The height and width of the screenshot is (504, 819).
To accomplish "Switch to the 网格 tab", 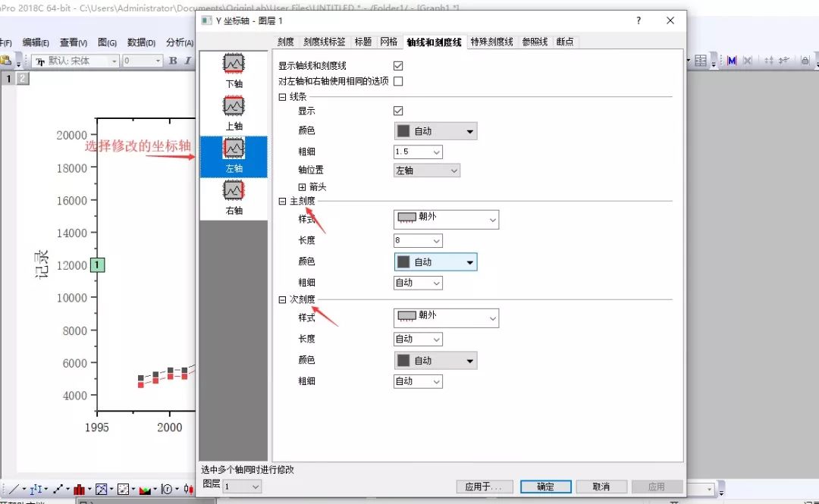I will pos(388,42).
